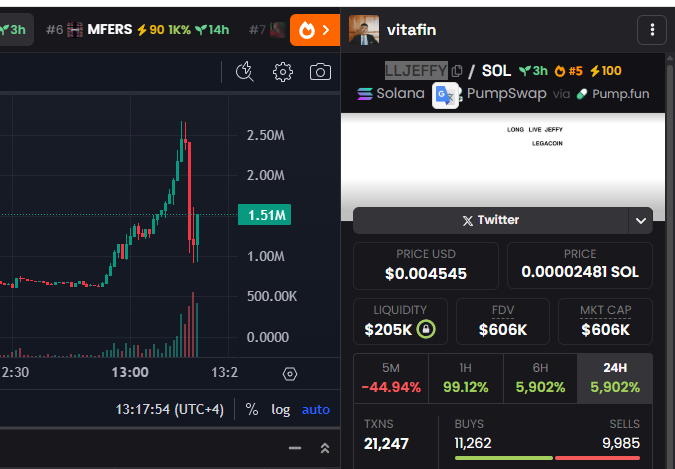The width and height of the screenshot is (675, 469).
Task: Click the green buys ratio bar
Action: (504, 458)
